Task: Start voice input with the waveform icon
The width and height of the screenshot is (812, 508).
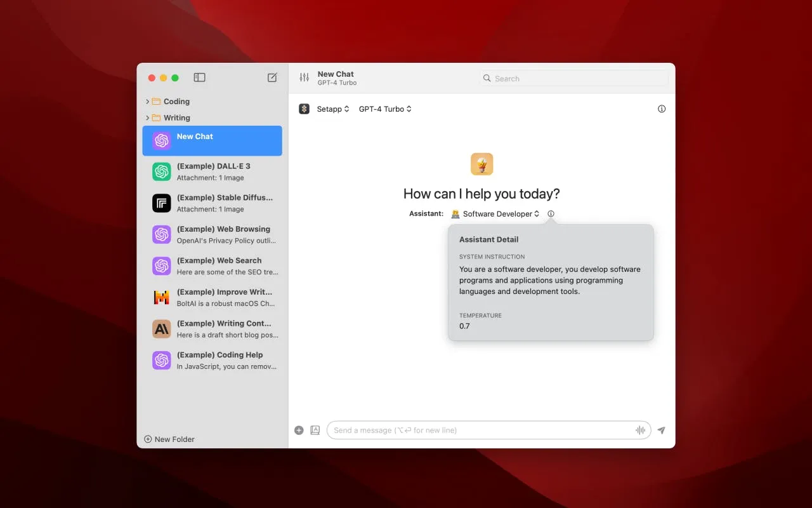Action: point(639,430)
